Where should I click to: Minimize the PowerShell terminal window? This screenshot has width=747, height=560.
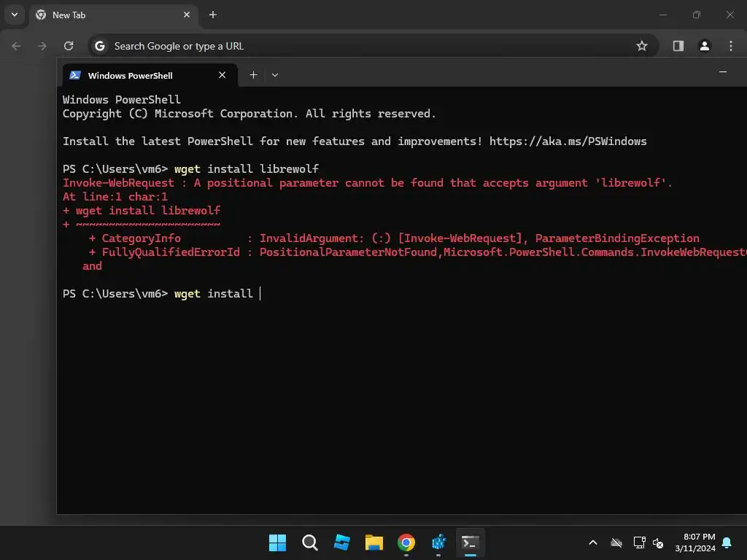coord(723,72)
